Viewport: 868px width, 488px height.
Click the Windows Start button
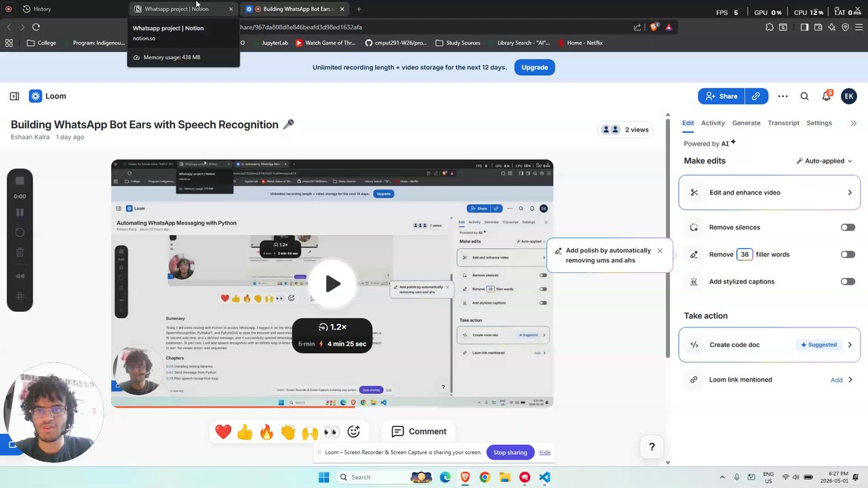pos(324,477)
